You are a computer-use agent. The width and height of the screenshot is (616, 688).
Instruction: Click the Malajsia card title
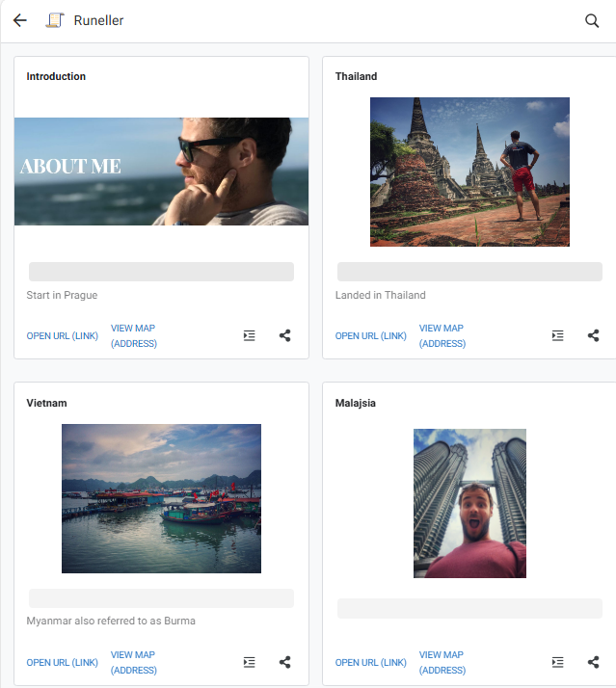pos(355,403)
